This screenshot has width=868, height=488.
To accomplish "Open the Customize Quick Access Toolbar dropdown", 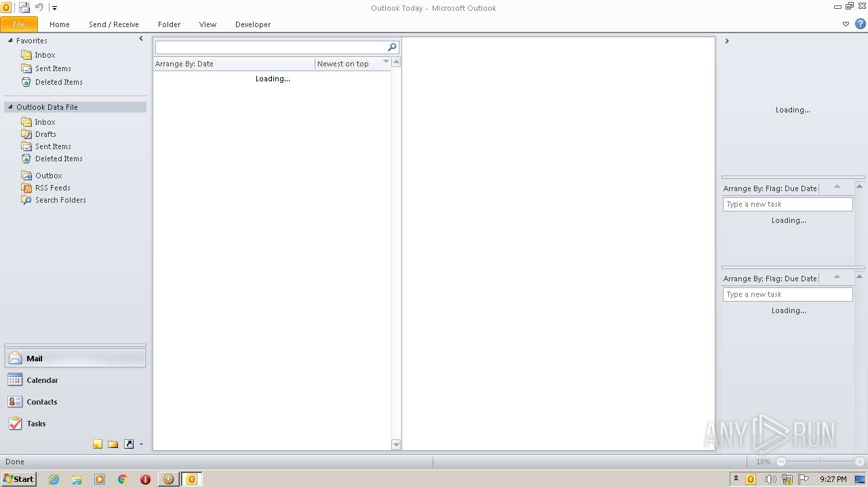I will (x=54, y=8).
